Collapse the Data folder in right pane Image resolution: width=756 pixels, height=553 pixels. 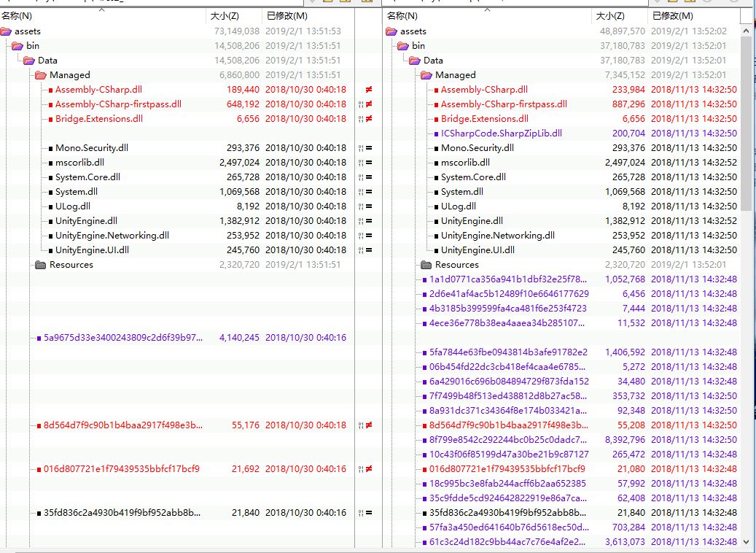415,61
